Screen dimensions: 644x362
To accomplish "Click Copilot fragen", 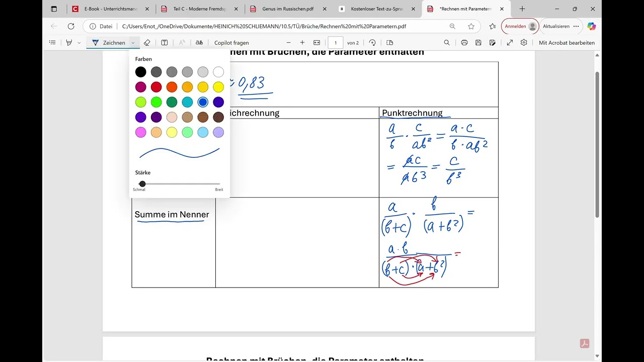I will click(x=231, y=43).
